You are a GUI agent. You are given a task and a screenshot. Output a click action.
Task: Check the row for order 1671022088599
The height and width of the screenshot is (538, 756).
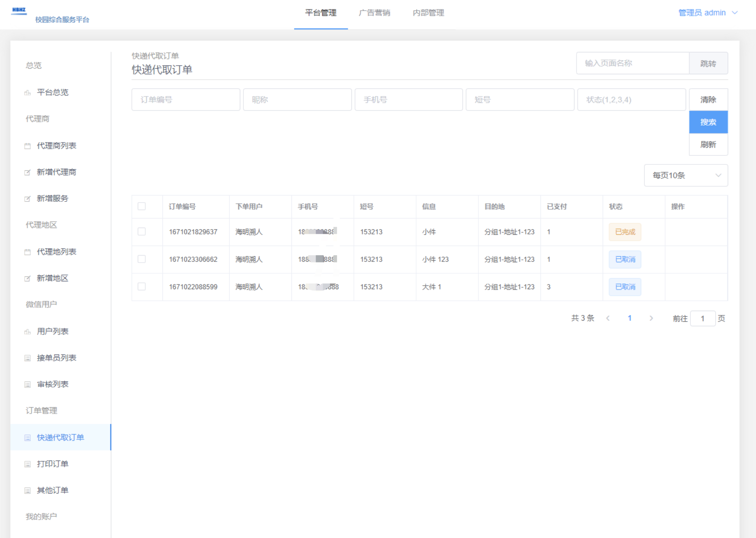coord(142,286)
